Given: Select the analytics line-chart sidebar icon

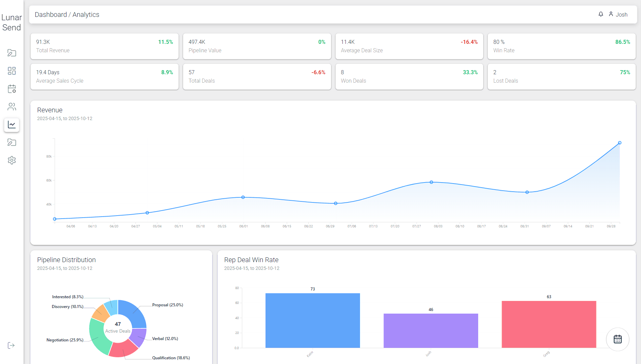Looking at the screenshot, I should click(x=12, y=124).
